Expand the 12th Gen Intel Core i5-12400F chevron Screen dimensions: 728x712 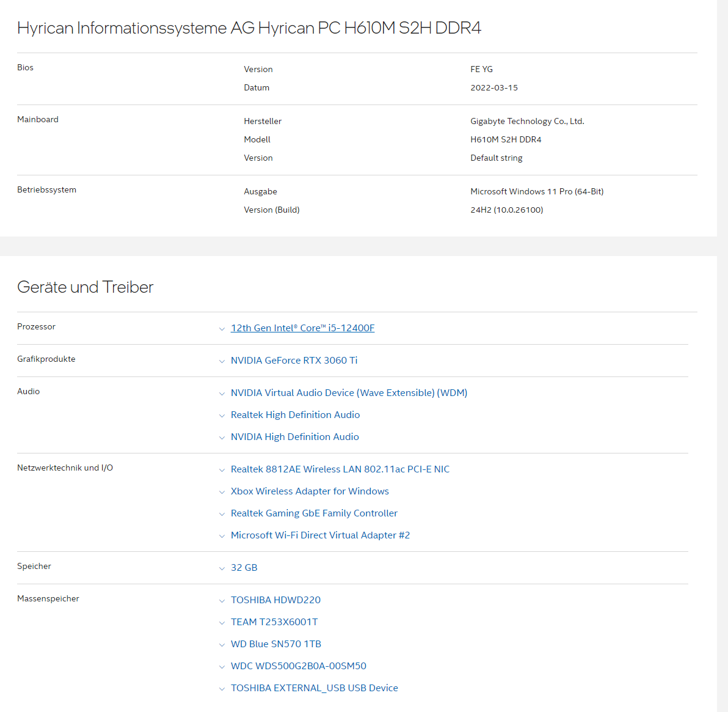click(x=222, y=329)
